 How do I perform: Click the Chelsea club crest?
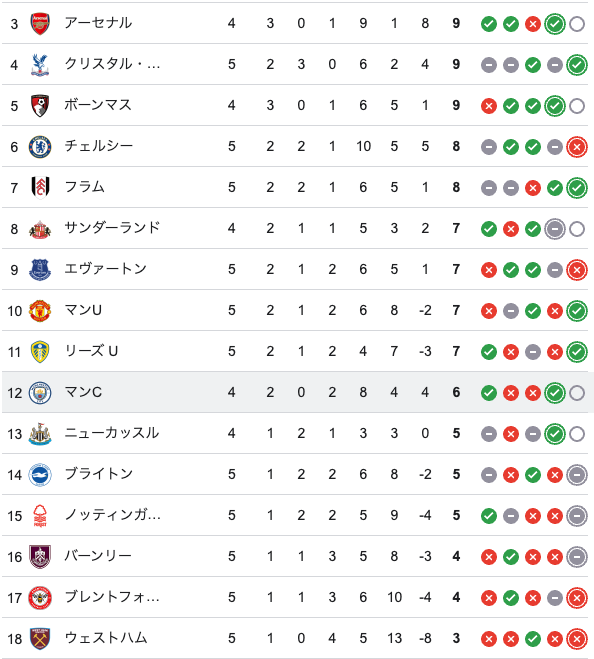click(x=40, y=147)
